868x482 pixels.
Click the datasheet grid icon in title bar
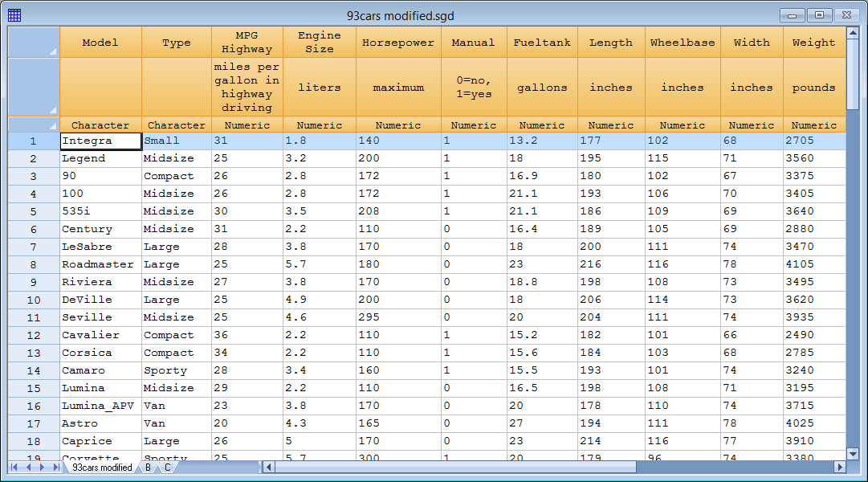14,15
